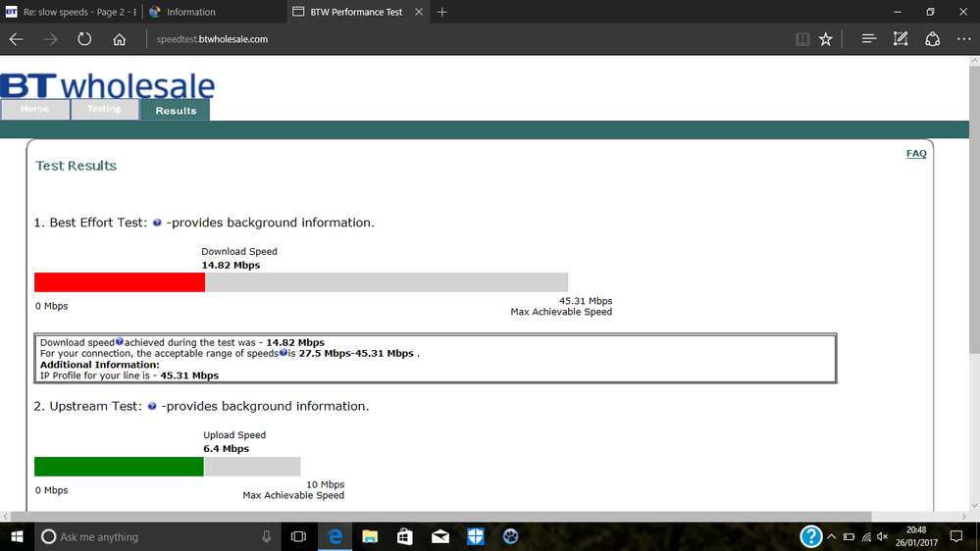Screen dimensions: 980x551
Task: Open the Testing tab
Action: pos(104,110)
